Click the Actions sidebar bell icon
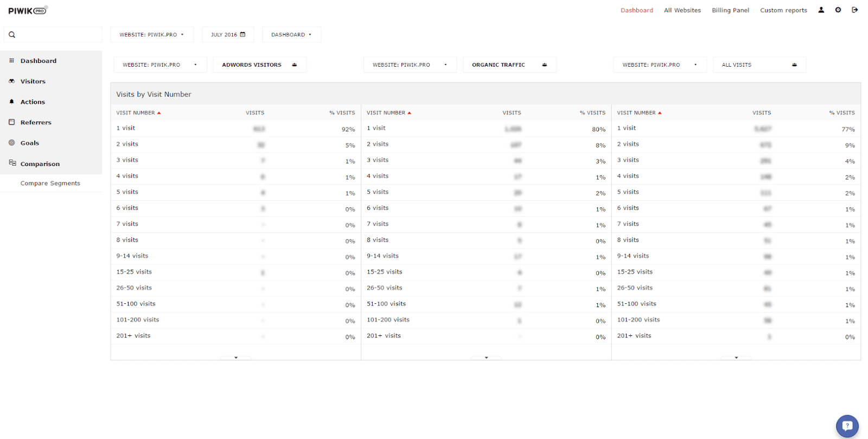The height and width of the screenshot is (439, 868). click(x=11, y=101)
